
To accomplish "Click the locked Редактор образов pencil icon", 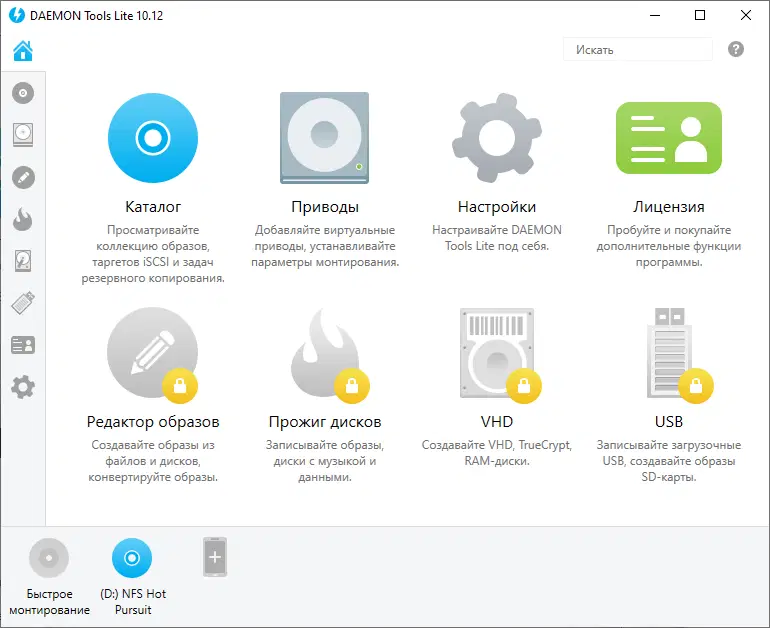I will pos(153,353).
